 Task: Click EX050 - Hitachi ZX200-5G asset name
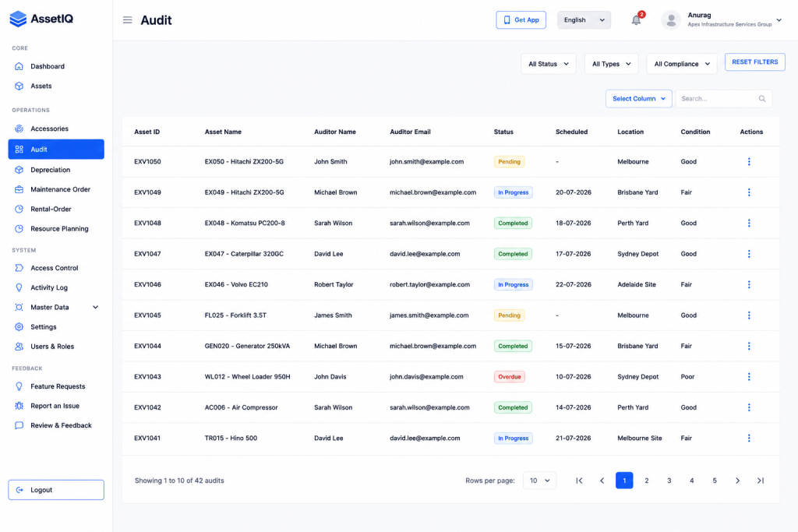244,162
